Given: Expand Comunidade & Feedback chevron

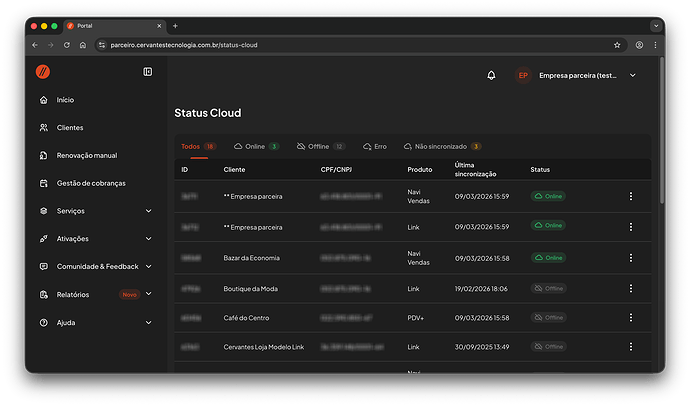Looking at the screenshot, I should pyautogui.click(x=149, y=267).
